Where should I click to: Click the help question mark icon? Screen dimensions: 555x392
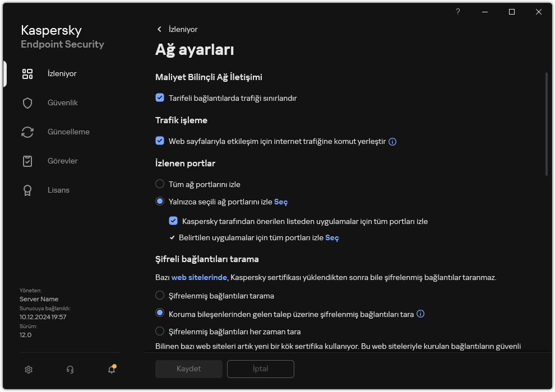coord(458,12)
